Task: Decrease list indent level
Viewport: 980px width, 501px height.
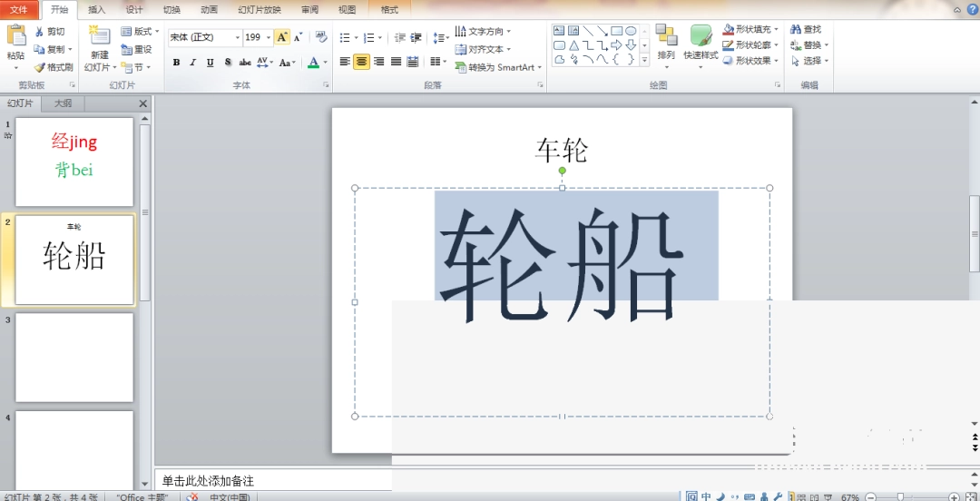Action: tap(400, 38)
